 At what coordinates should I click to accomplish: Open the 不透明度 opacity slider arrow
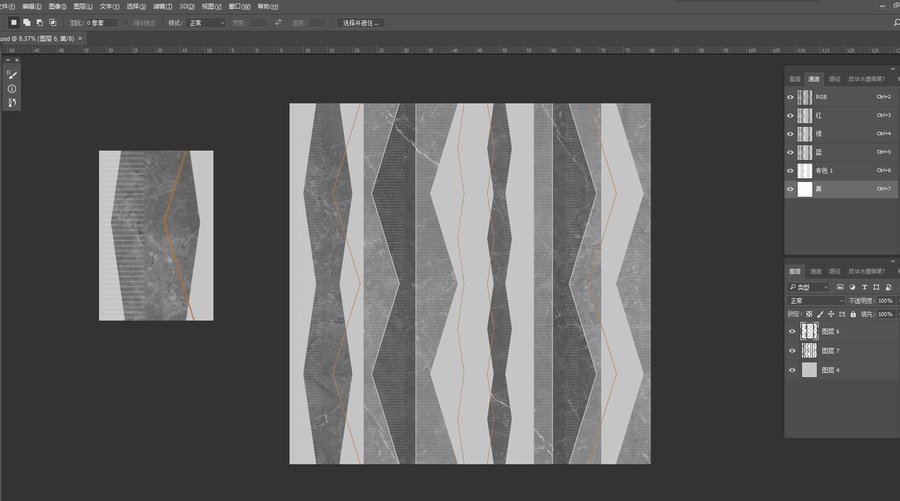[897, 301]
